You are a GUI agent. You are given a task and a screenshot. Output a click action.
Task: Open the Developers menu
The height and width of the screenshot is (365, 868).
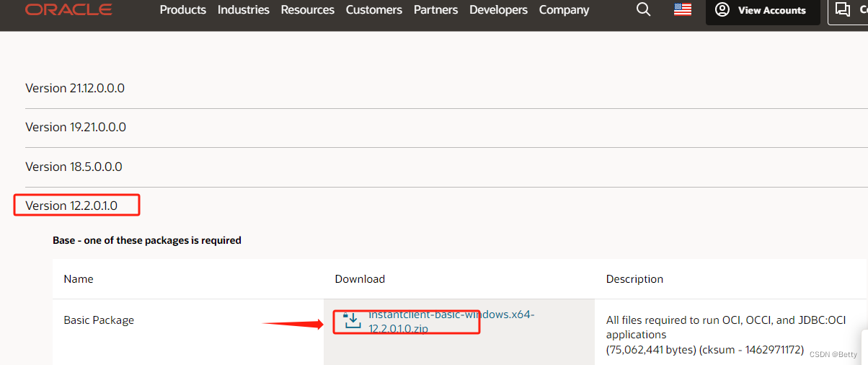[x=498, y=10]
